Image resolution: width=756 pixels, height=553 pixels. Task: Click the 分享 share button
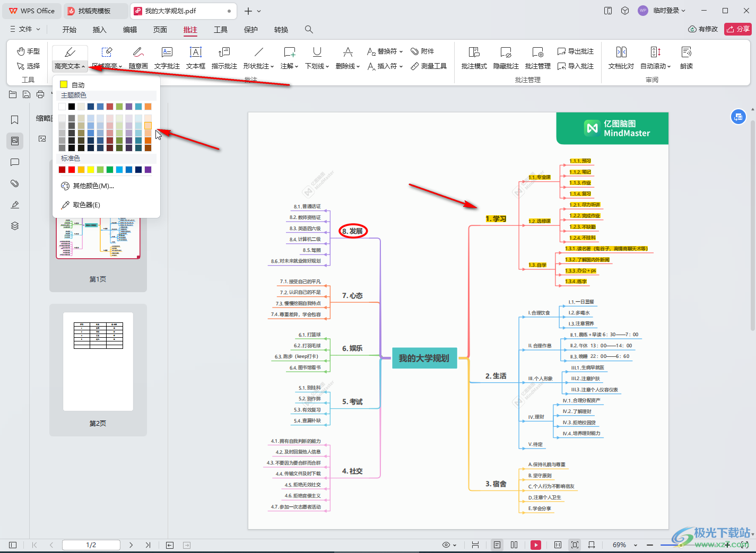coord(738,29)
